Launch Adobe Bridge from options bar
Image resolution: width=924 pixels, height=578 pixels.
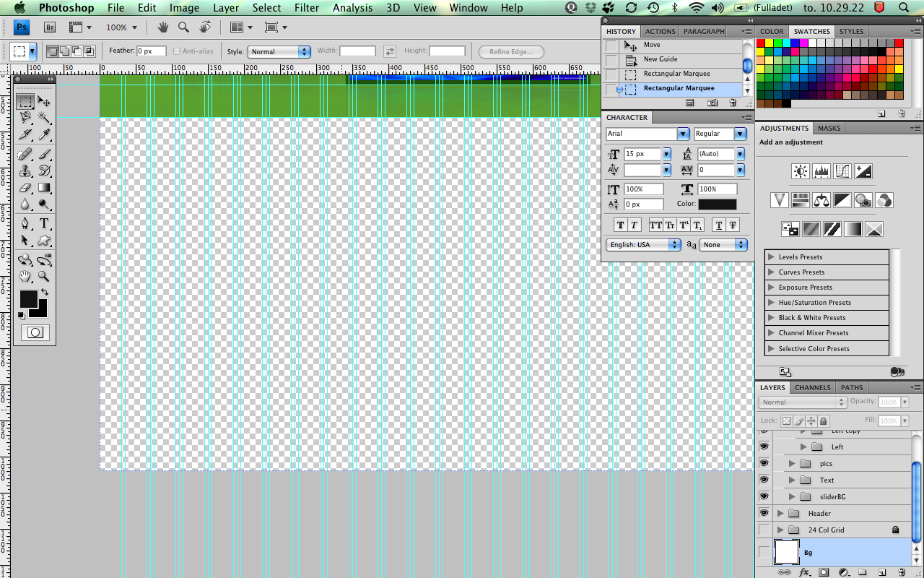51,27
